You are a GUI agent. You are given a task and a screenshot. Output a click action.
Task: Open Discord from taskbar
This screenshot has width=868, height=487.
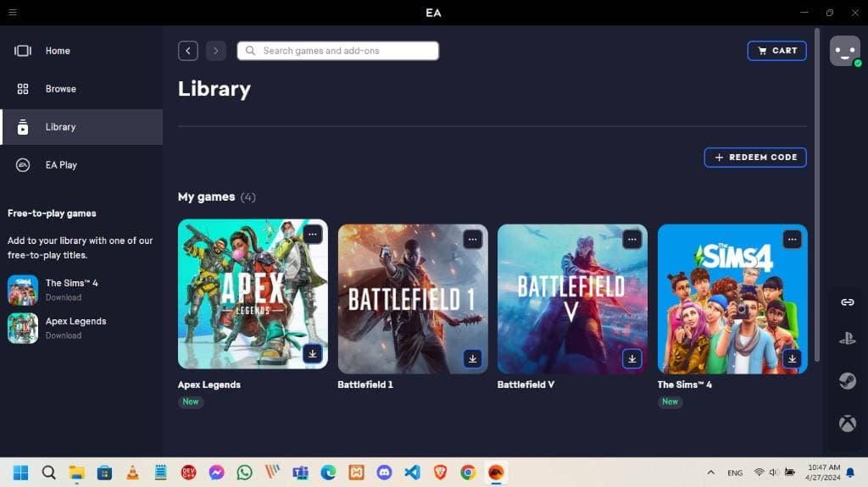384,473
